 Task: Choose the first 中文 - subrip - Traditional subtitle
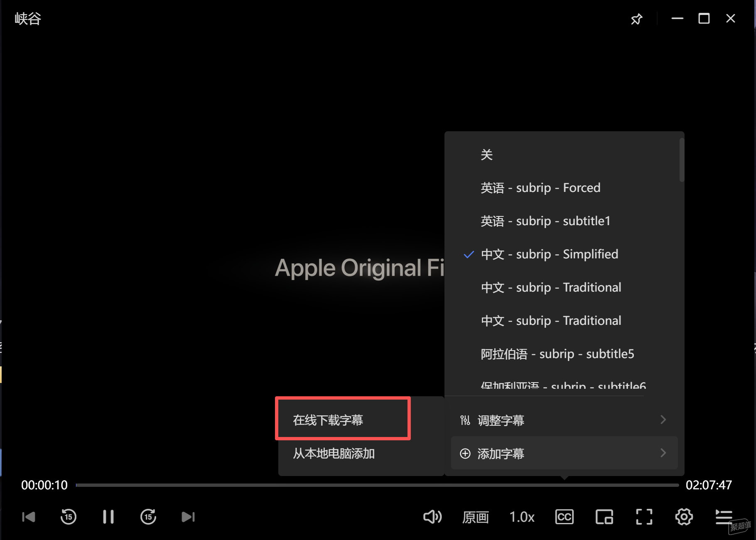click(551, 287)
